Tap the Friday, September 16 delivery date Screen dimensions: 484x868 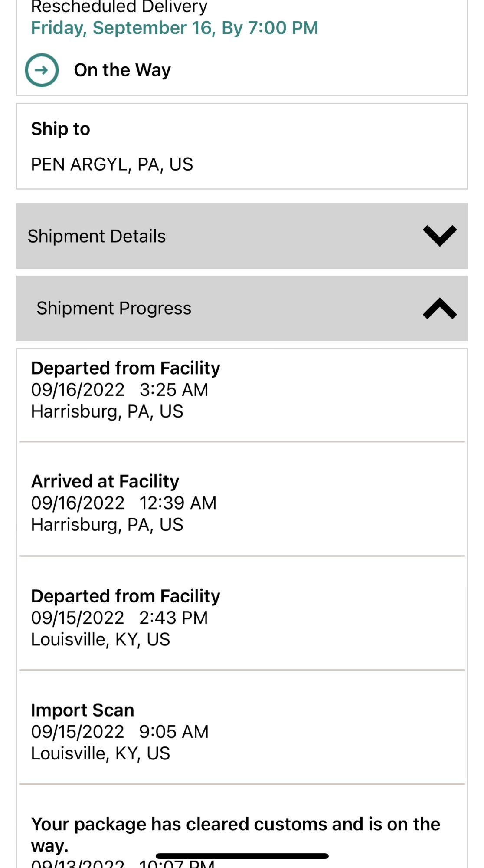click(x=174, y=28)
